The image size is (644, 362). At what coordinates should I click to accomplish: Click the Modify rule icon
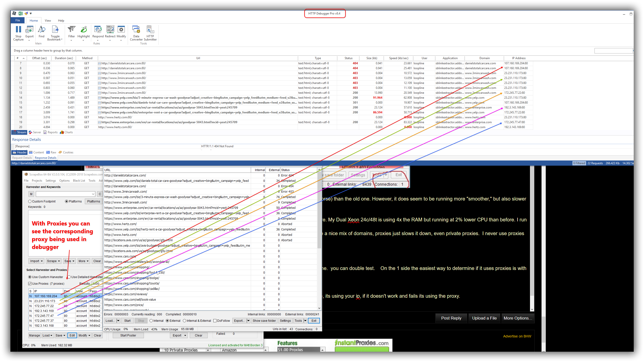(121, 29)
